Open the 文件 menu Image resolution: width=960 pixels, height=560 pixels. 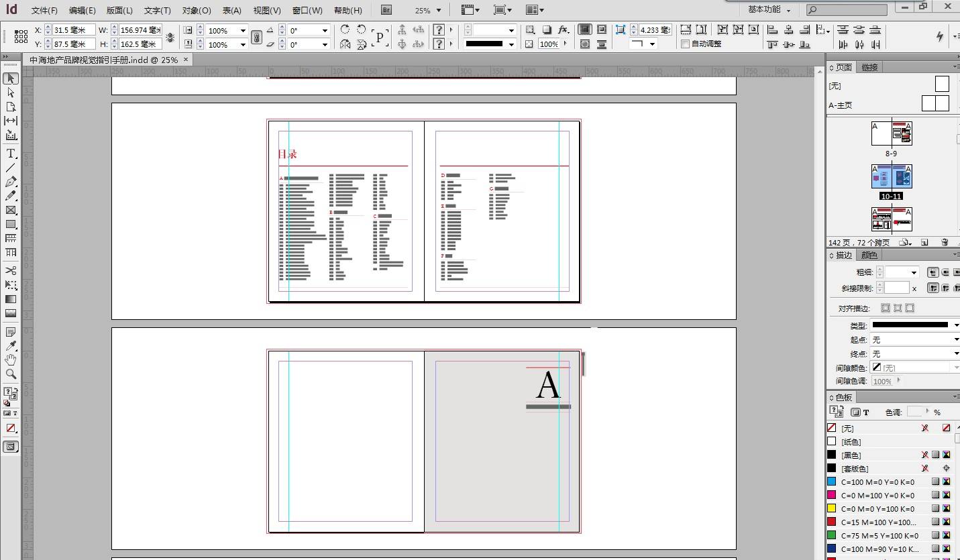(x=44, y=10)
